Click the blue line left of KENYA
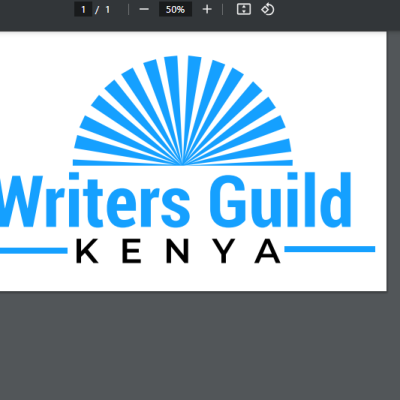Image resolution: width=400 pixels, height=400 pixels. [x=34, y=251]
